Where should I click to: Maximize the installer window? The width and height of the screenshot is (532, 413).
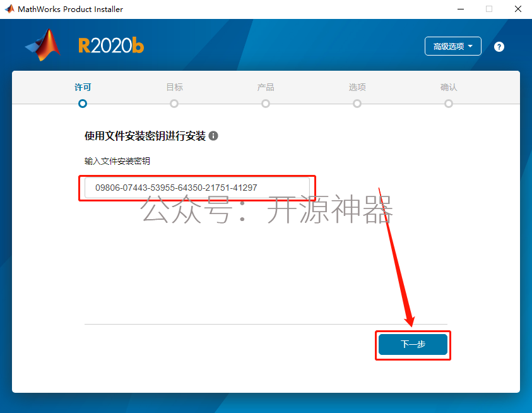(x=489, y=9)
